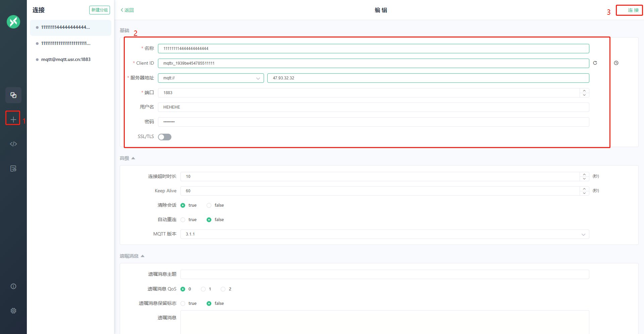This screenshot has width=644, height=334.
Task: Toggle the SSL/TLS switch
Action: [x=165, y=137]
